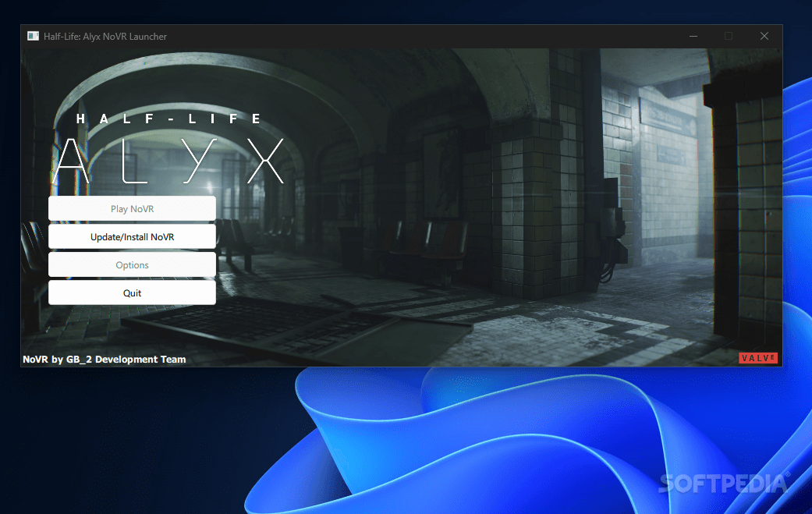Click the red VALVE logo

click(758, 358)
